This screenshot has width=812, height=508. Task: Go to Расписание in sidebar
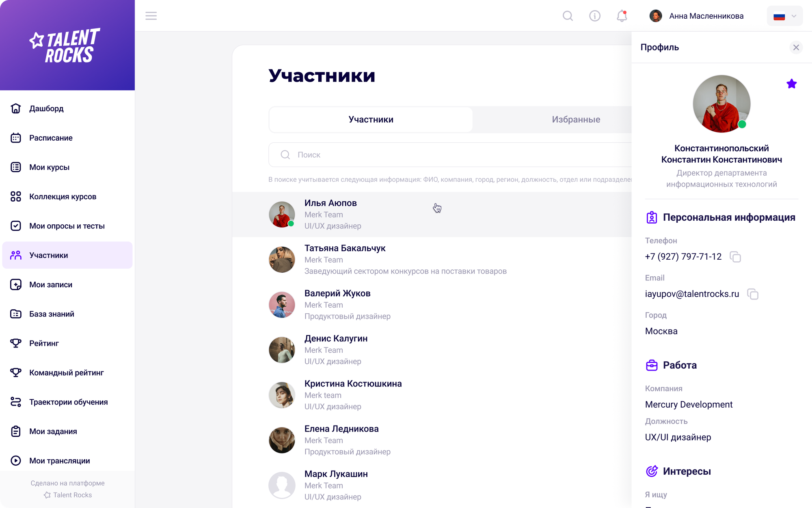coord(51,138)
